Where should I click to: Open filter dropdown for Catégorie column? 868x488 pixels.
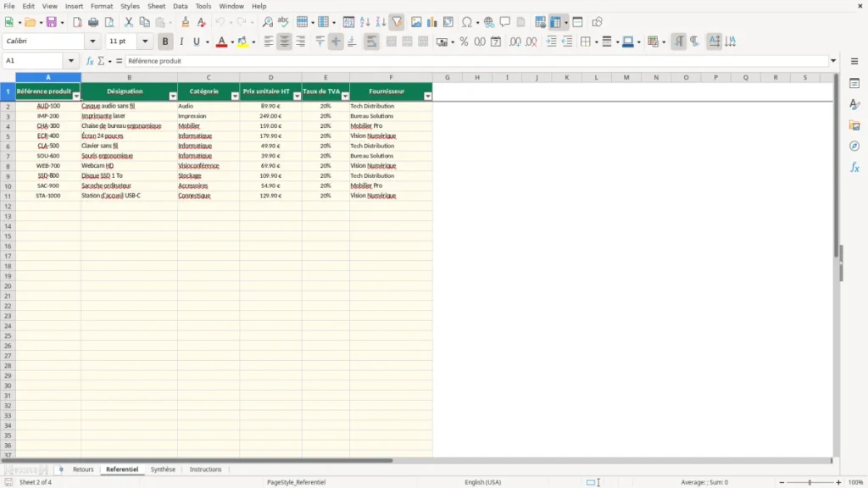(x=235, y=97)
